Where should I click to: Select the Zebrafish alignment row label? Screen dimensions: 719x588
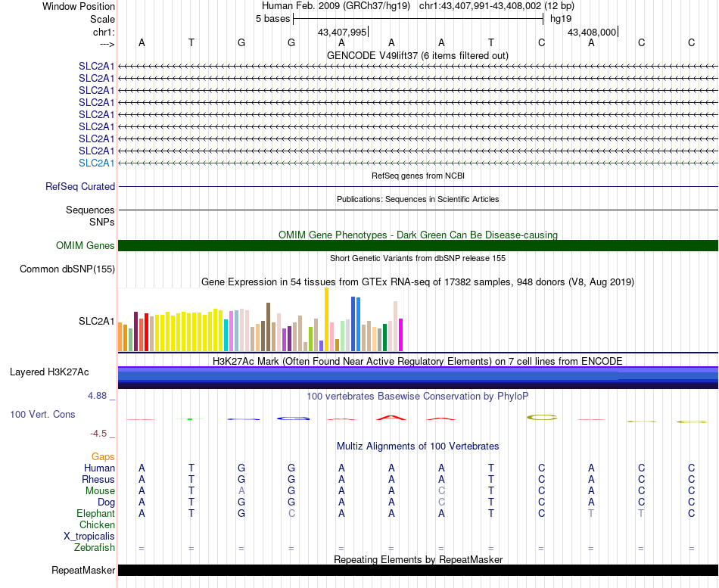point(95,547)
